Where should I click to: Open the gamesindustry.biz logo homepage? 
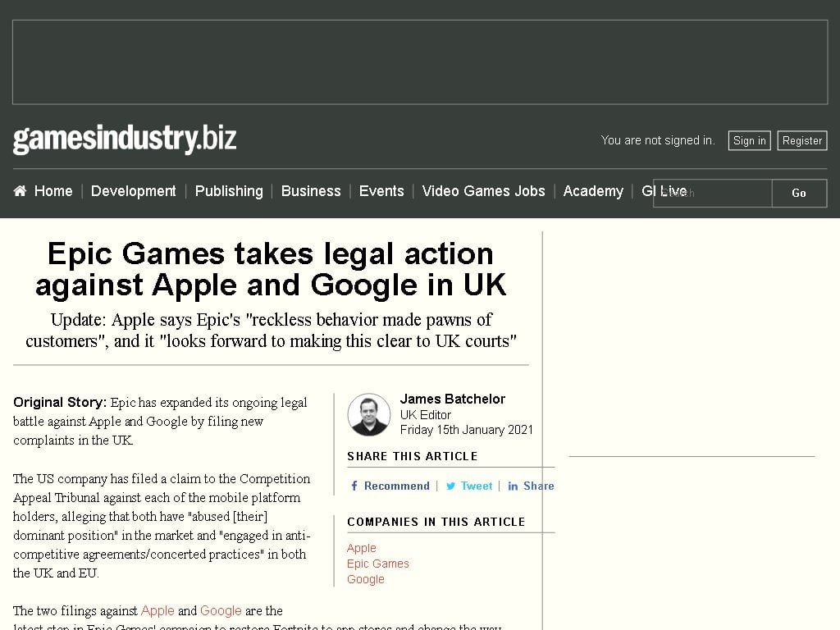pos(125,139)
